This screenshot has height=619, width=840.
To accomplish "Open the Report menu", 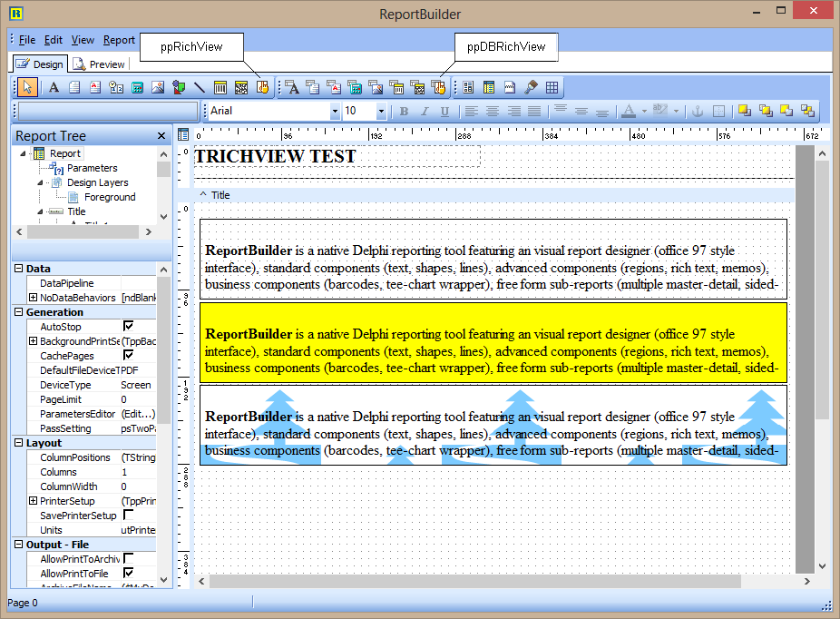I will 119,40.
